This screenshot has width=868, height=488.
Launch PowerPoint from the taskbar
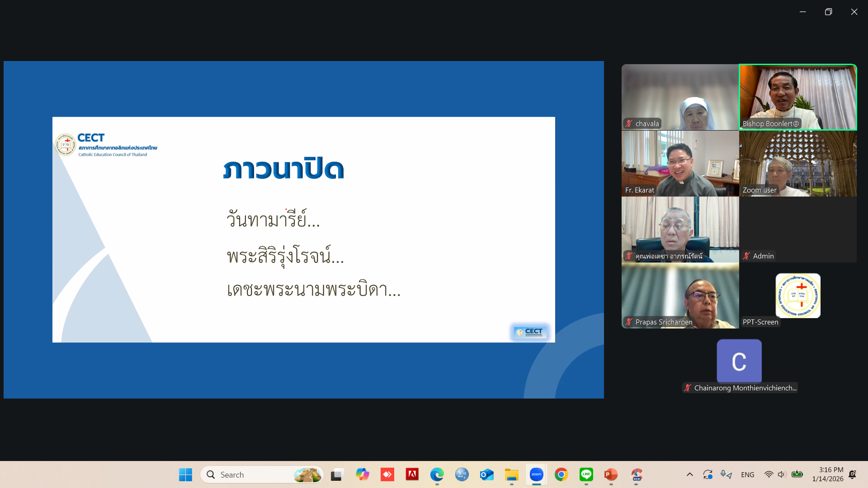click(x=611, y=474)
